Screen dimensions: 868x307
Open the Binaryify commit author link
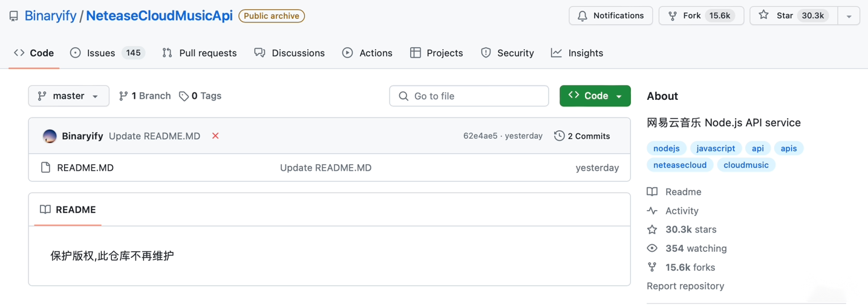(82, 136)
